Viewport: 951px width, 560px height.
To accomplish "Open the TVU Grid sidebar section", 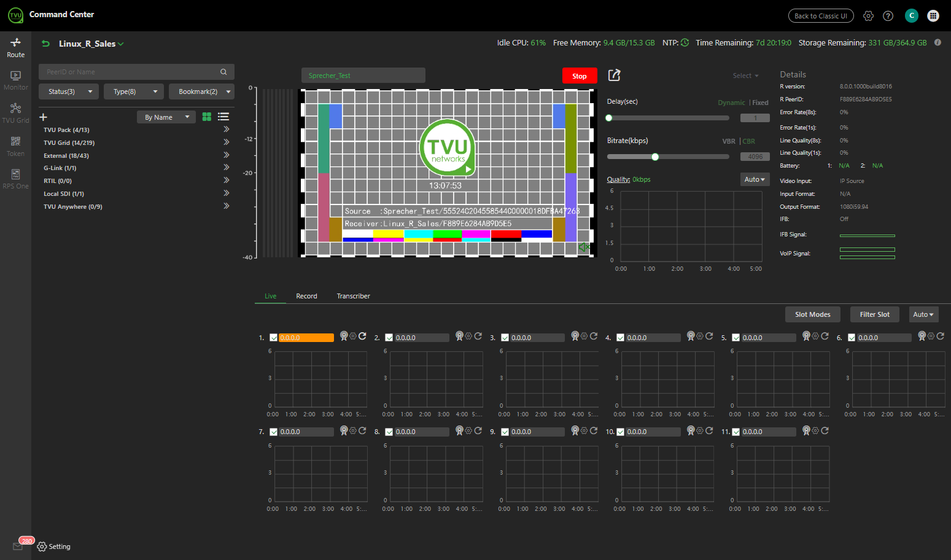I will pyautogui.click(x=15, y=114).
